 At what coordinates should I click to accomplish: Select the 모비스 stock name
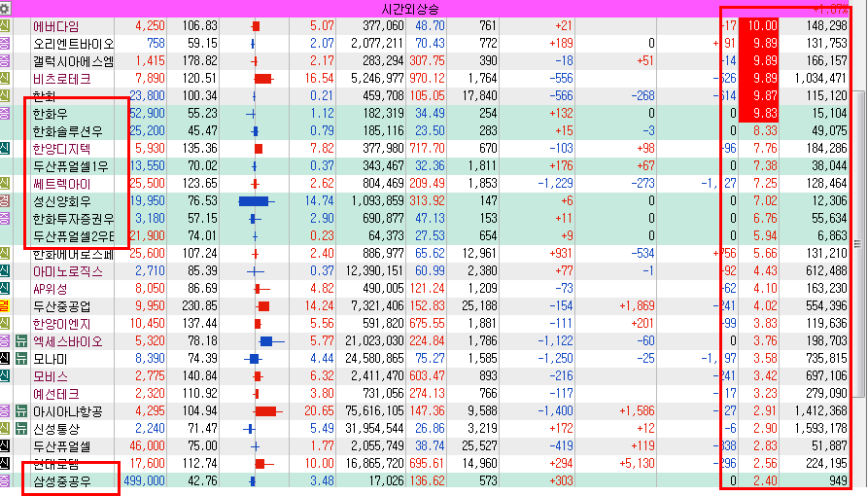point(50,376)
